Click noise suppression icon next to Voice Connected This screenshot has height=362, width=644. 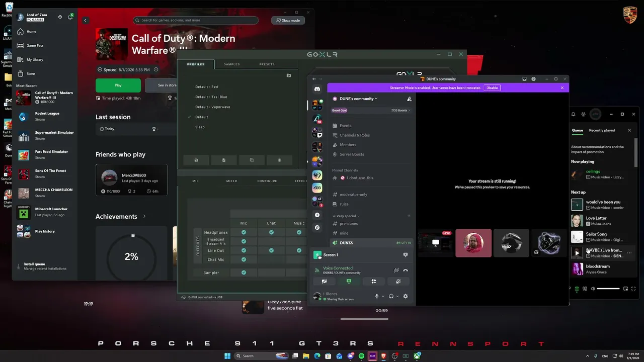click(x=396, y=270)
